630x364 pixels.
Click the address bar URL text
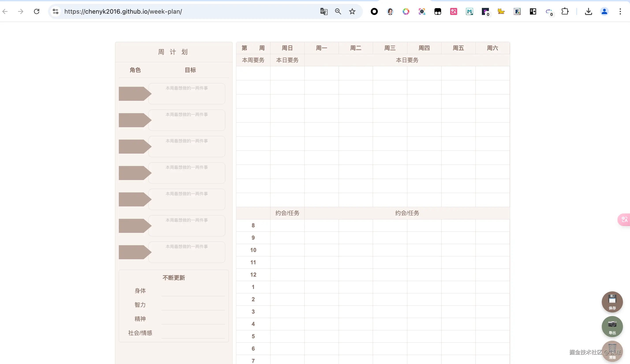pos(123,11)
